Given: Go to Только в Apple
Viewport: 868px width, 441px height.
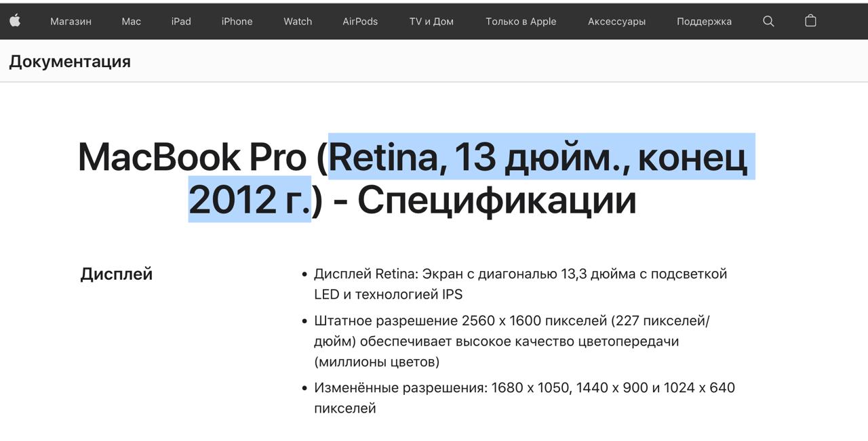Looking at the screenshot, I should (x=521, y=22).
